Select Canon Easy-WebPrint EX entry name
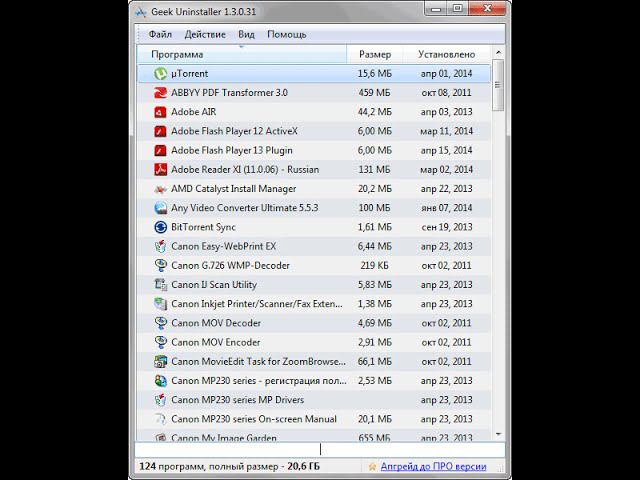The height and width of the screenshot is (480, 640). [224, 246]
